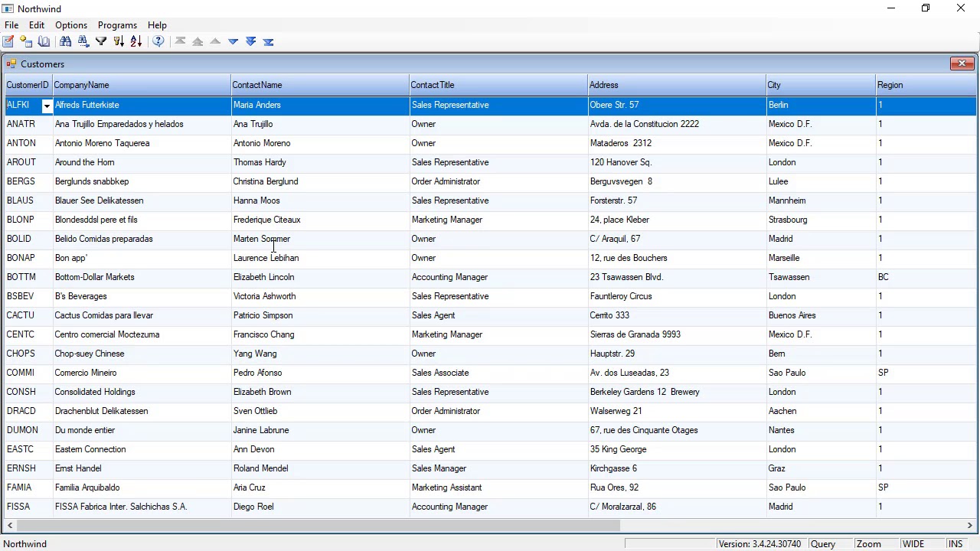Screen dimensions: 980x551
Task: Click the INS status bar indicator
Action: tap(955, 544)
